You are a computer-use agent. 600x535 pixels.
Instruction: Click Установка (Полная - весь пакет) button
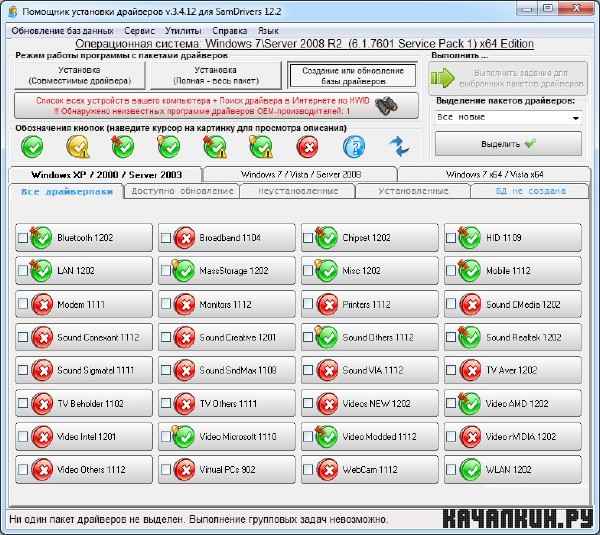tap(216, 75)
